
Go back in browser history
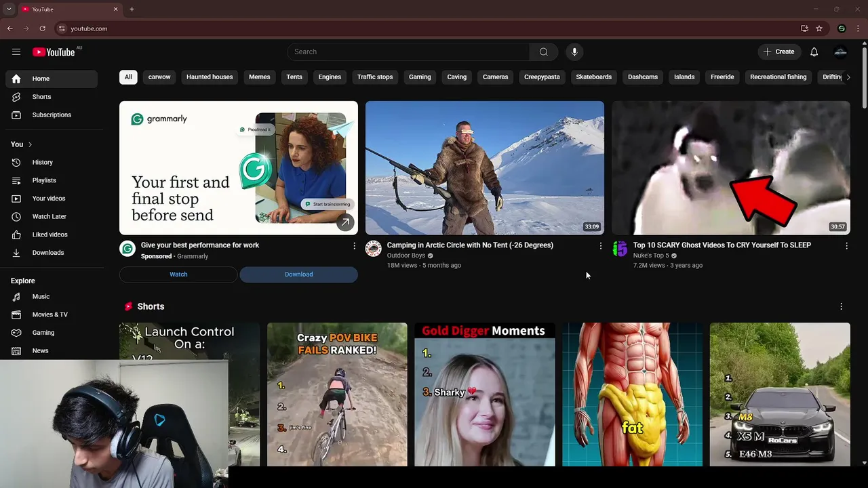coord(9,28)
